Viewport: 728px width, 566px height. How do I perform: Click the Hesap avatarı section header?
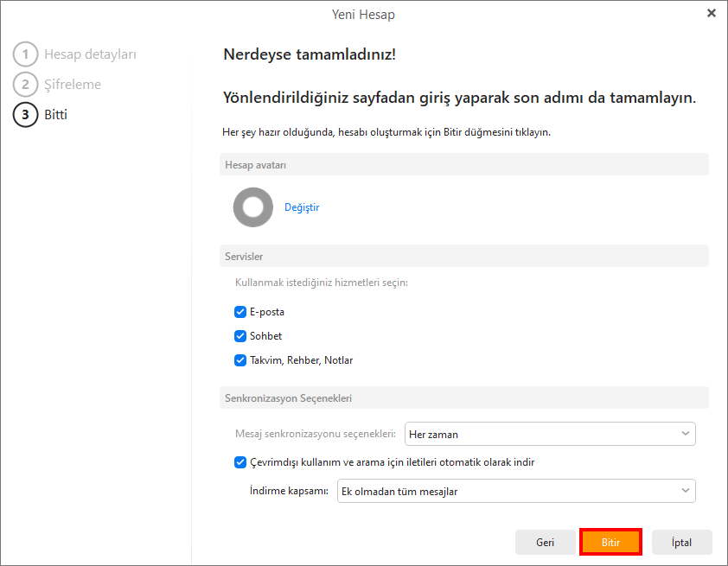pos(256,165)
